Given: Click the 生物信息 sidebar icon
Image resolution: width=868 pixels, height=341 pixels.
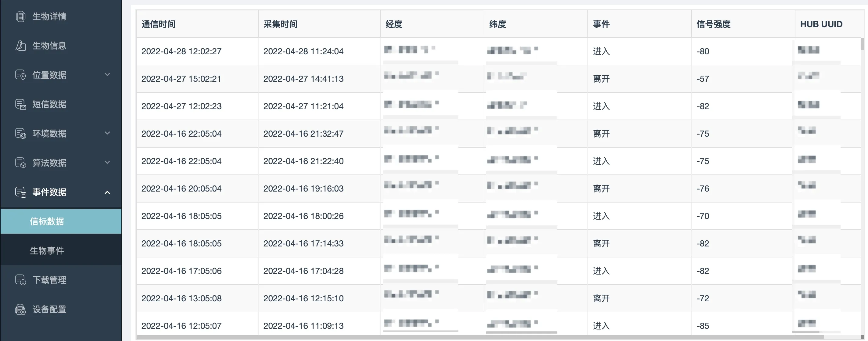Looking at the screenshot, I should pyautogui.click(x=20, y=46).
